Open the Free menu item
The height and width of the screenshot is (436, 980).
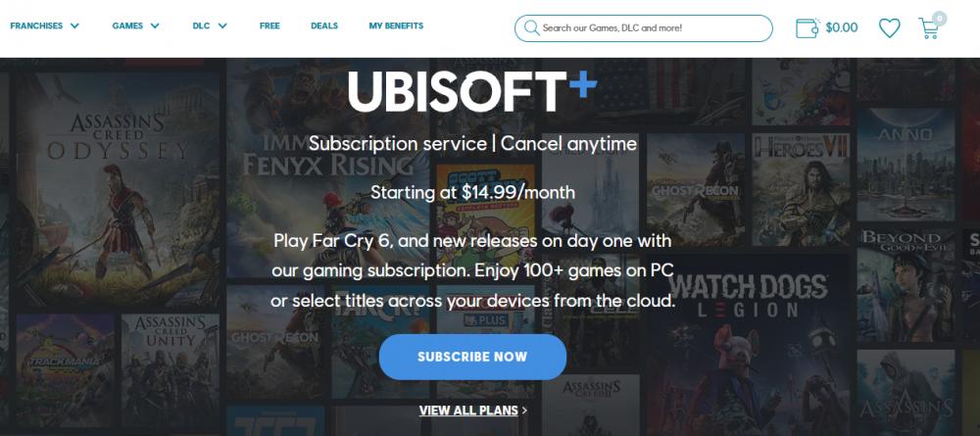point(269,25)
